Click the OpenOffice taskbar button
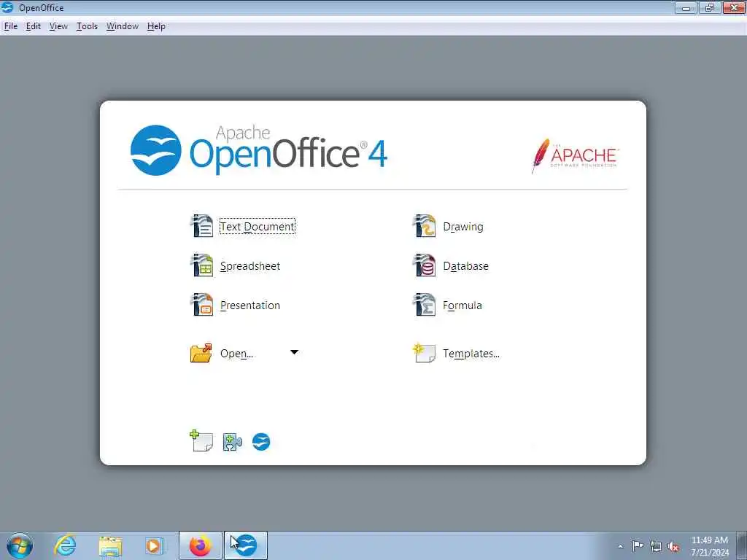 pos(246,545)
